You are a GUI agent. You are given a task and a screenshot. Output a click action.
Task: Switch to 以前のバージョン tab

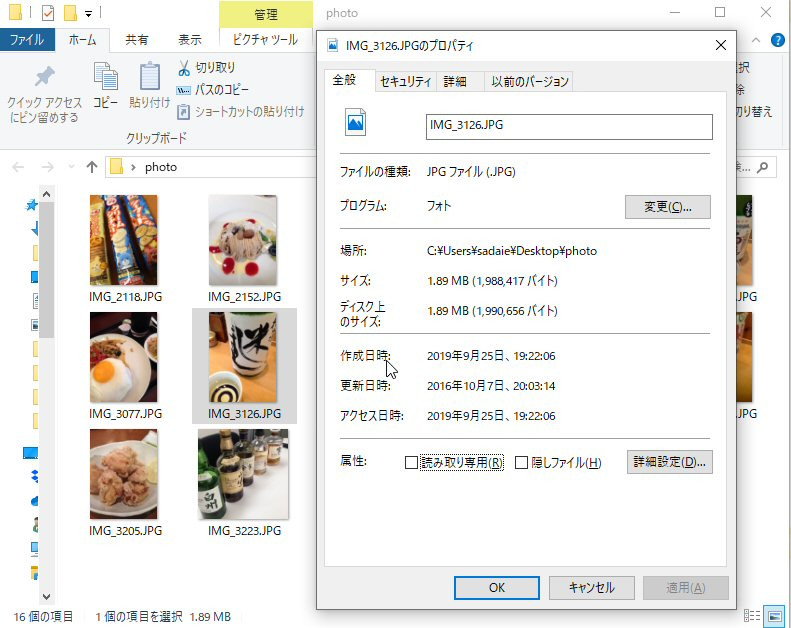[530, 82]
